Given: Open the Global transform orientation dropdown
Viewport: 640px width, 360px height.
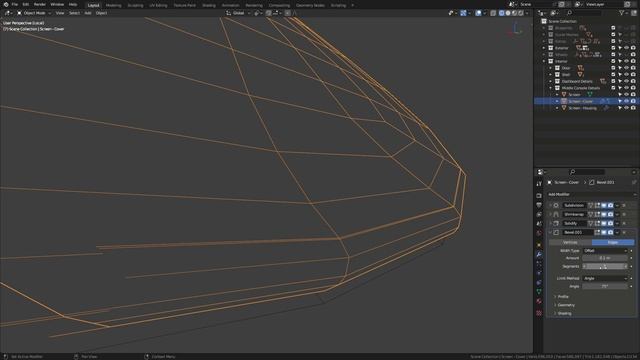Looking at the screenshot, I should (238, 13).
